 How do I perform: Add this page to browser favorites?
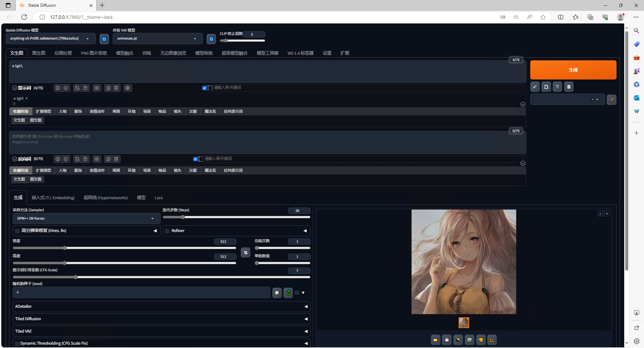click(543, 17)
